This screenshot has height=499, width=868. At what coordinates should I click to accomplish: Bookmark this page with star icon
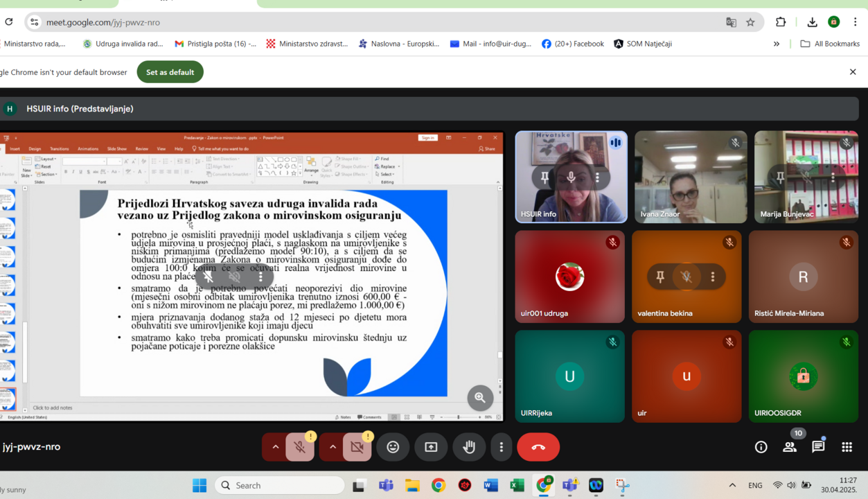(750, 22)
